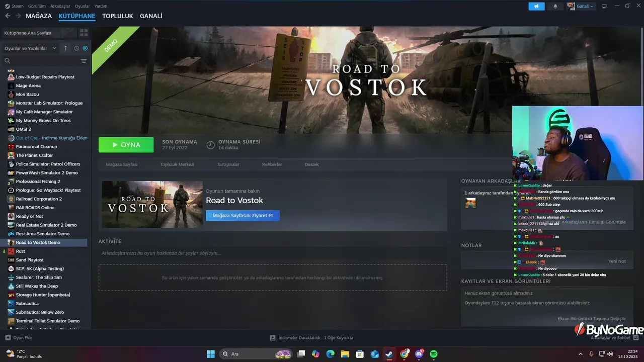This screenshot has height=362, width=644.
Task: Click Mağaza Sayfasını Ziyaret Et button
Action: 243,215
